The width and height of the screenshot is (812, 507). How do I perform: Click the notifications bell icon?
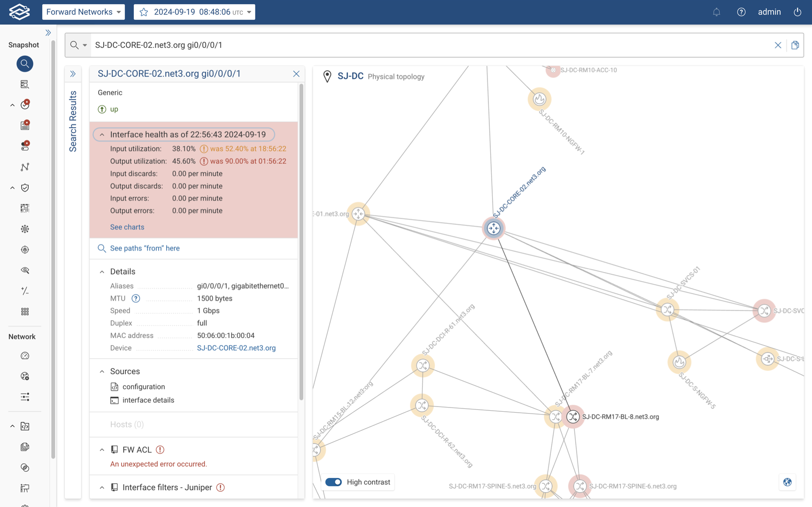(716, 12)
